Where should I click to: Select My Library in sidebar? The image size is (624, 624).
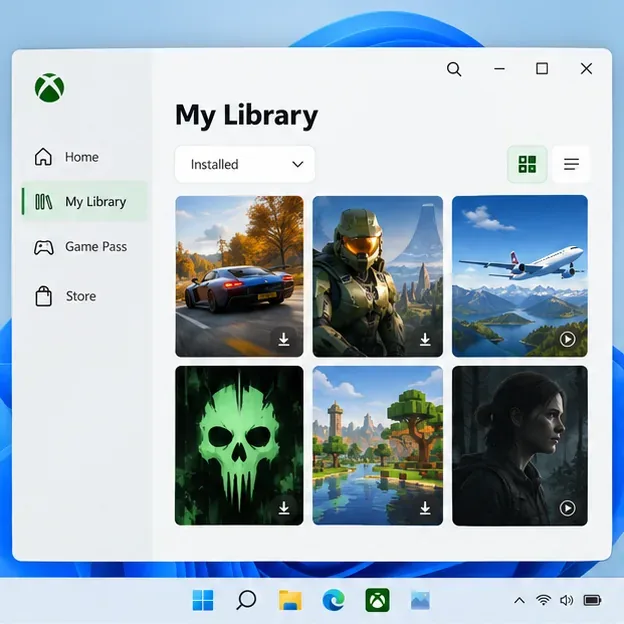[x=84, y=201]
